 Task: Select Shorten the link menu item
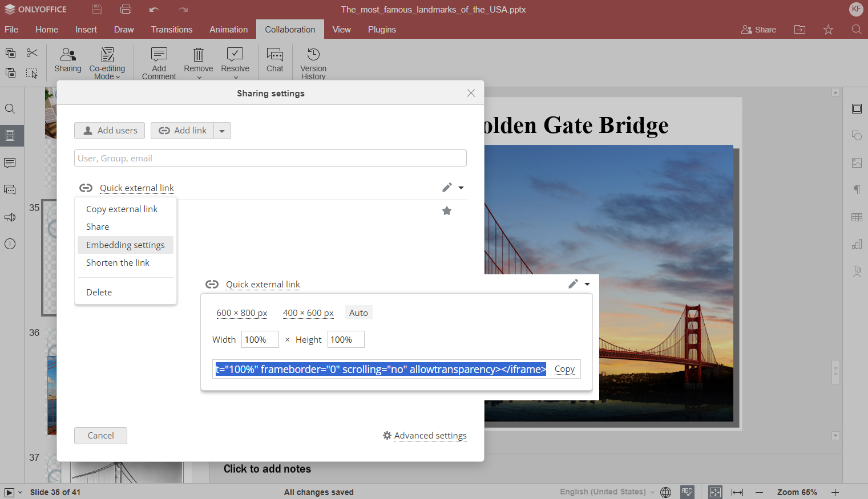[118, 263]
